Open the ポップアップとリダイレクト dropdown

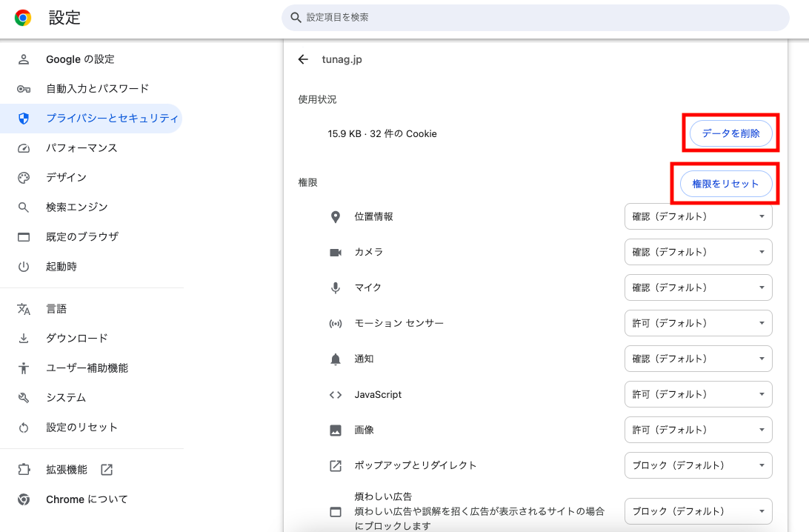[698, 465]
